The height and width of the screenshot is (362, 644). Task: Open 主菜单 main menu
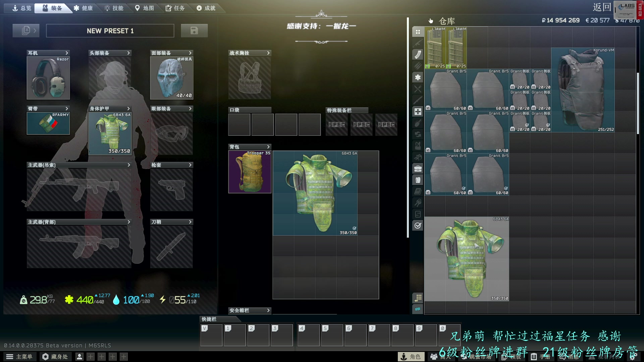tap(19, 357)
